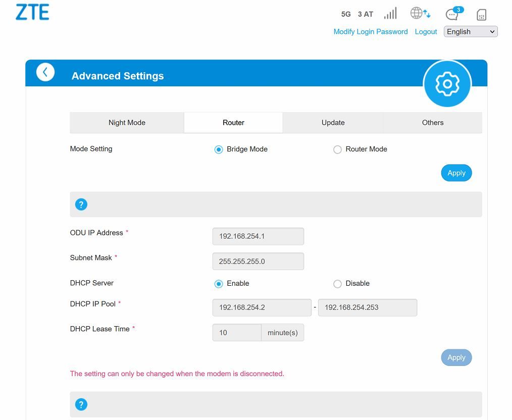Open the Update tab
This screenshot has width=512, height=420.
coord(333,122)
